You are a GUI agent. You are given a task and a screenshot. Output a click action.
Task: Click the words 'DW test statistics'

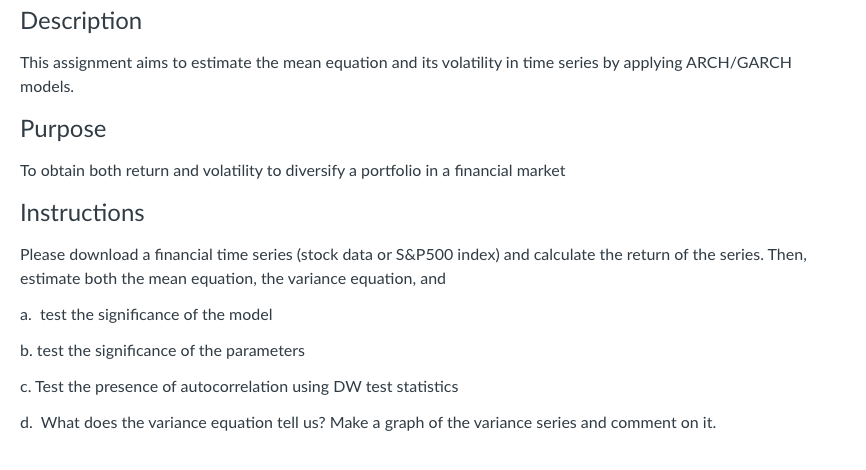click(396, 387)
